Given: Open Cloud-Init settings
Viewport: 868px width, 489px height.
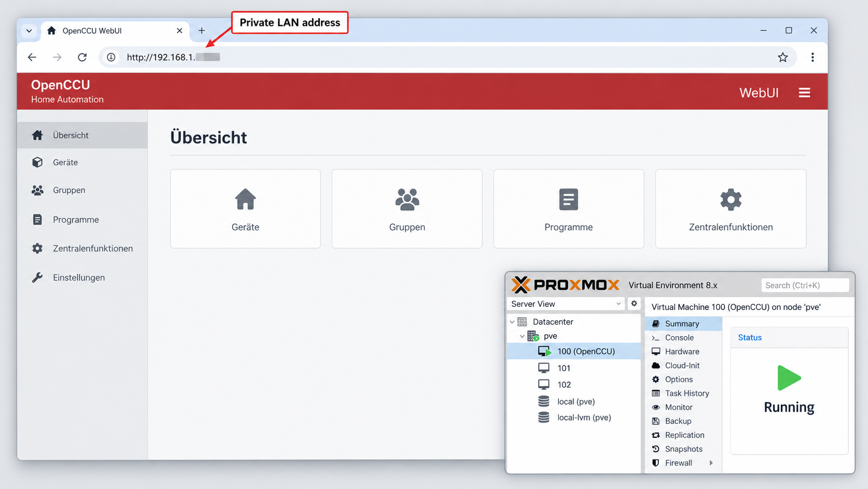Looking at the screenshot, I should coord(683,366).
